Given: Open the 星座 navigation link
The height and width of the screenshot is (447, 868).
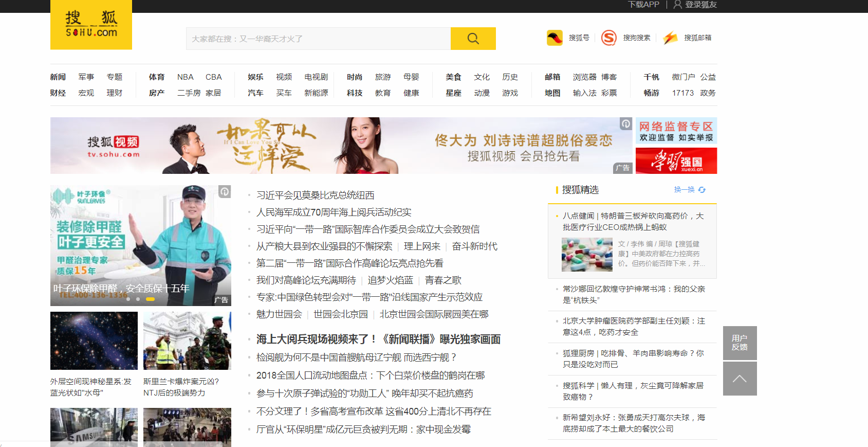Looking at the screenshot, I should 453,93.
